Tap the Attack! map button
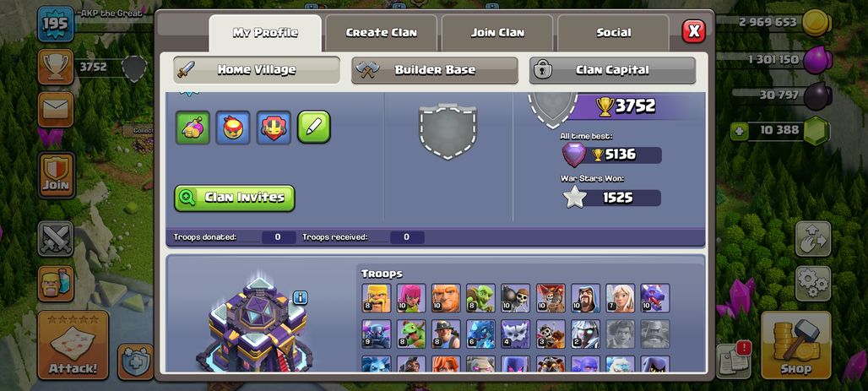Screen dimensions: 868x391 73,345
